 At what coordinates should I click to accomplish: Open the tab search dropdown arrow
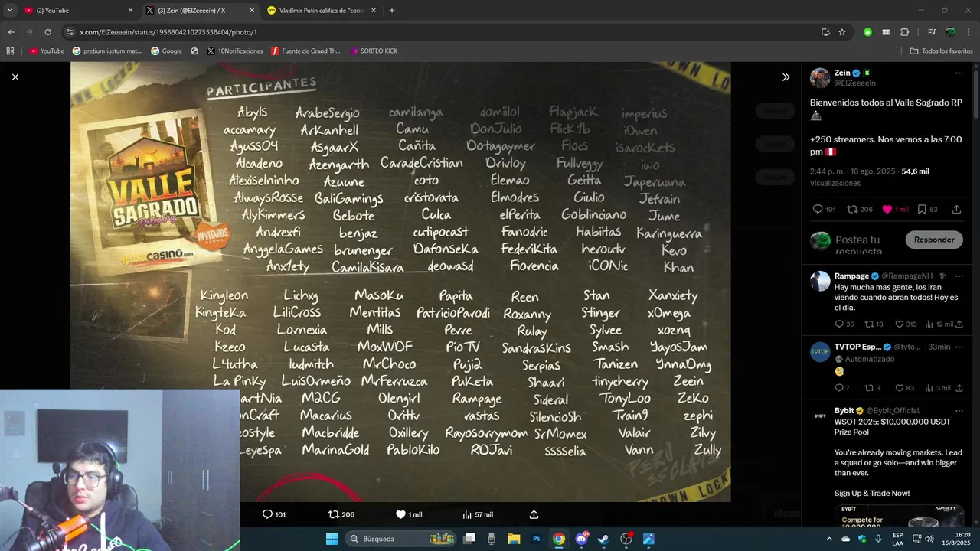(x=10, y=11)
